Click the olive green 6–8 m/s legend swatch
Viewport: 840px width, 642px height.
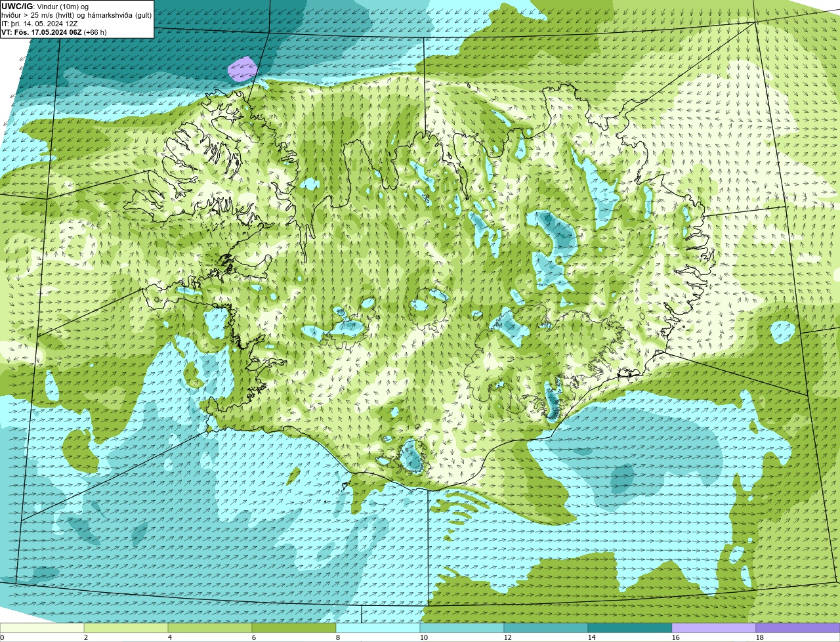[x=294, y=628]
